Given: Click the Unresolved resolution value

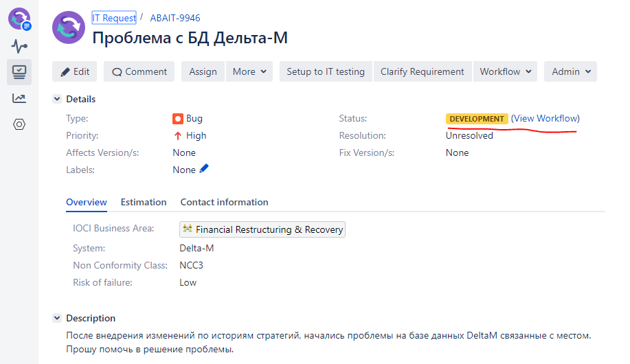Looking at the screenshot, I should point(469,136).
